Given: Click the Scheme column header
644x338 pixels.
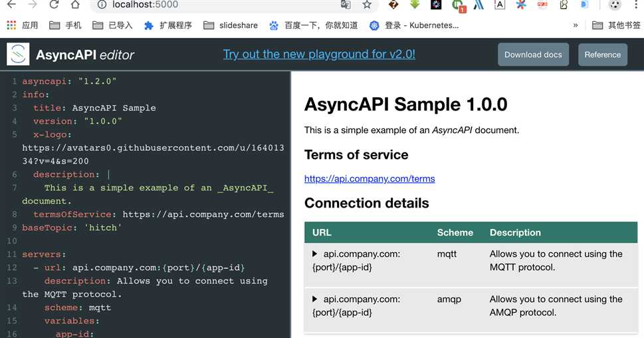Looking at the screenshot, I should coord(455,232).
